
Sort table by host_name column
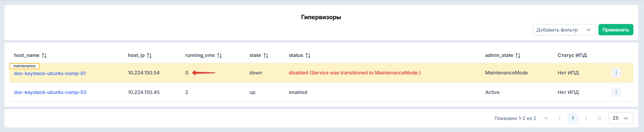44,56
